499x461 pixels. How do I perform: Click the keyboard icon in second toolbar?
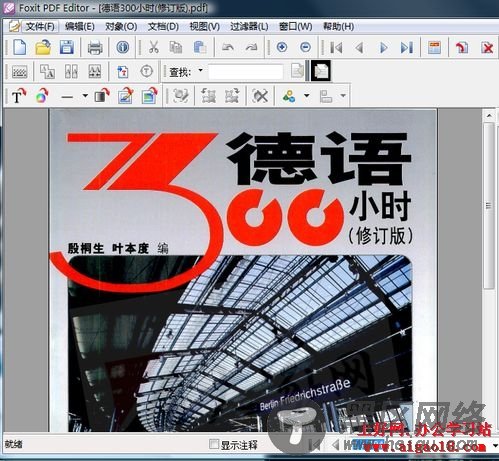coord(20,72)
